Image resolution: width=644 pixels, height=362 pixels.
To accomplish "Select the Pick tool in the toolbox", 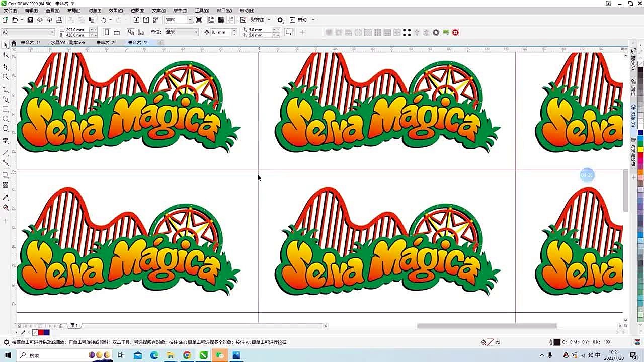I will [x=6, y=45].
